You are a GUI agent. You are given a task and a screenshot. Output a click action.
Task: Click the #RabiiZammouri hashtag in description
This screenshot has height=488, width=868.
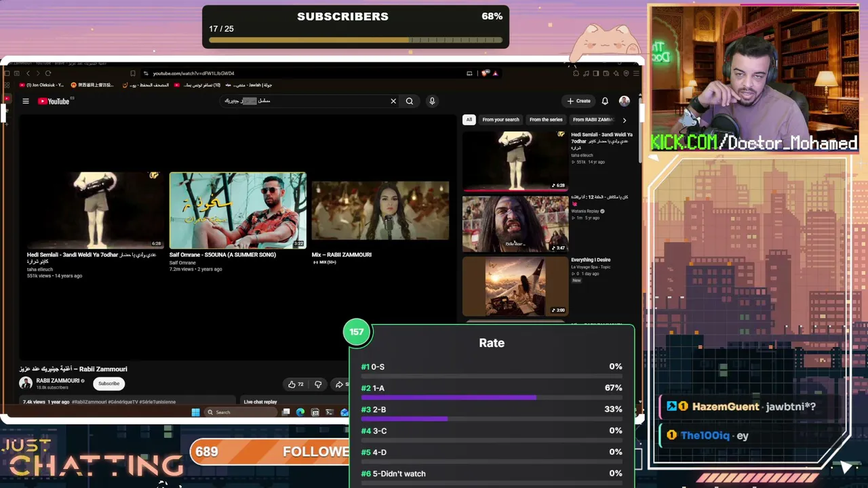(90, 402)
